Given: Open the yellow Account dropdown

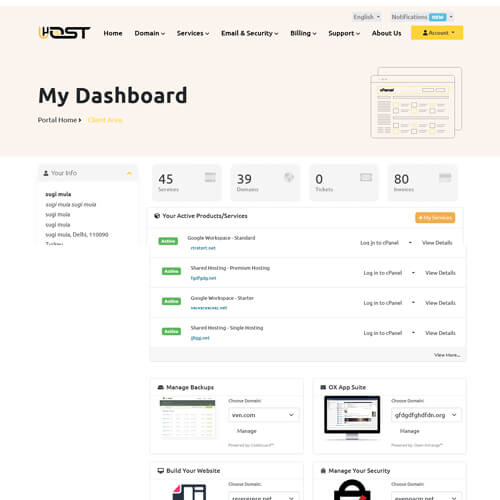Looking at the screenshot, I should [437, 33].
